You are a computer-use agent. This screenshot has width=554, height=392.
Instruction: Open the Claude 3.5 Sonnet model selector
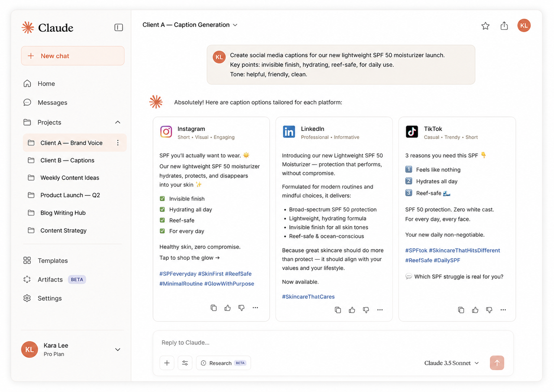[x=451, y=363]
